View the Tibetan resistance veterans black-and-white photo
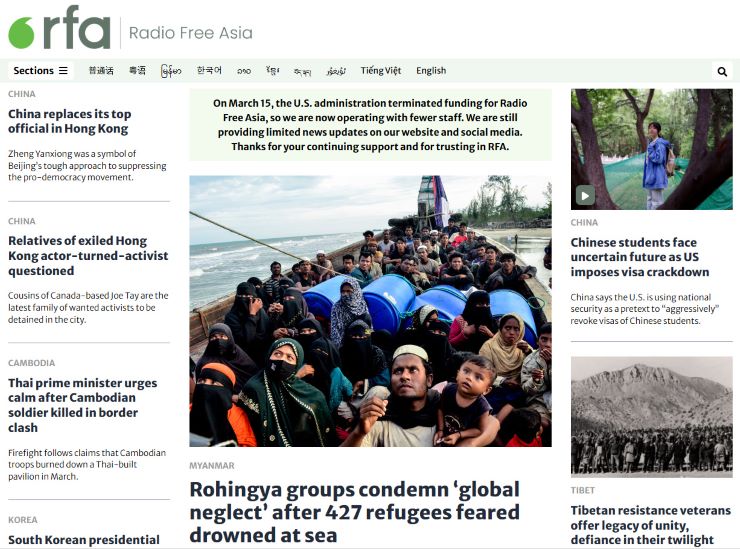 coord(652,417)
